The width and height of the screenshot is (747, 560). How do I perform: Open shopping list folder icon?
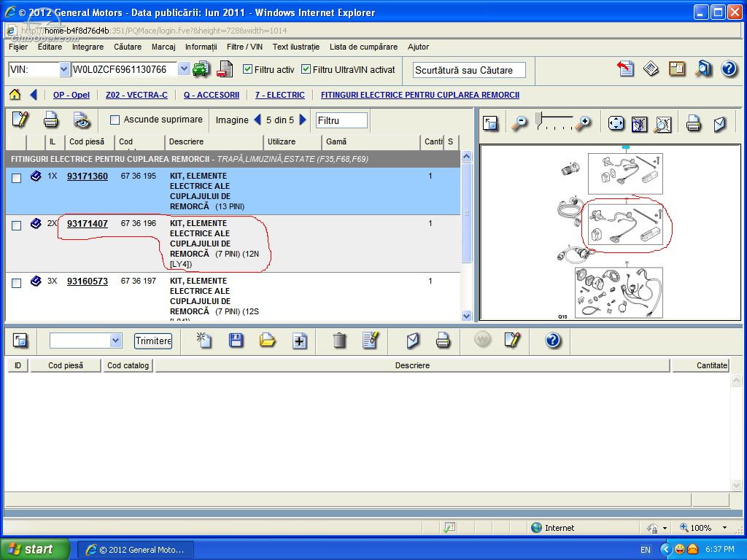pos(267,340)
